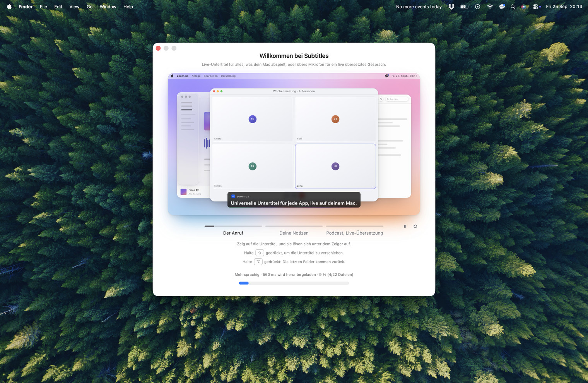588x383 pixels.
Task: Open the Go menu
Action: [89, 7]
